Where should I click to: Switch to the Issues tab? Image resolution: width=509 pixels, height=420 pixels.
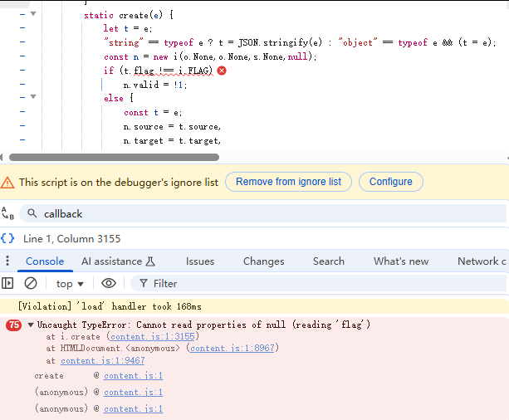pyautogui.click(x=200, y=261)
